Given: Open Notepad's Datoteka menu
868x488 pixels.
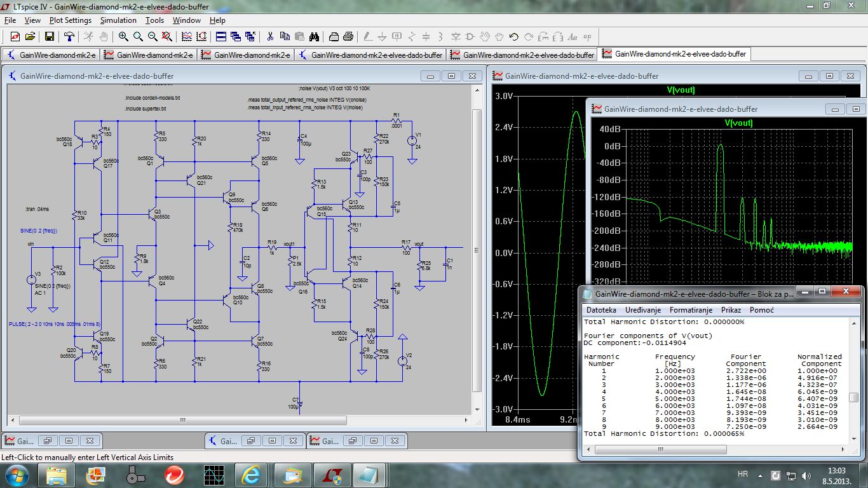Looking at the screenshot, I should pos(601,310).
